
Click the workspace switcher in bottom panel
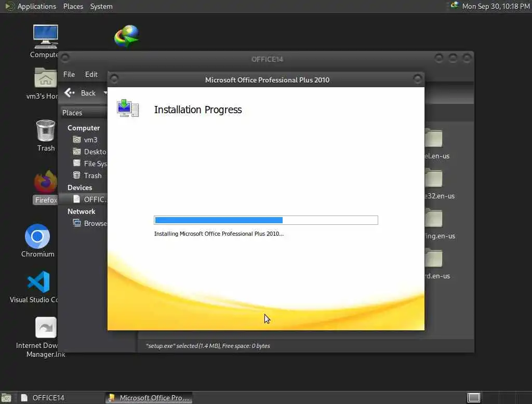click(474, 398)
